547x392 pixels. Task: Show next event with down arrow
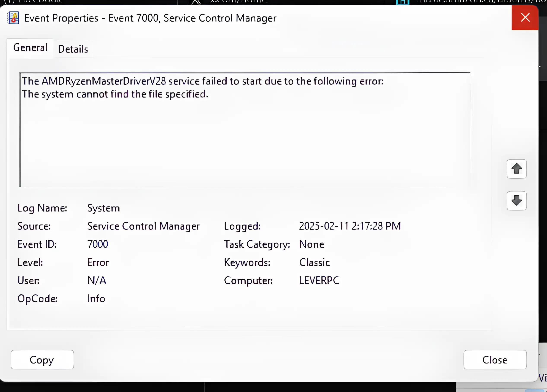(x=517, y=201)
